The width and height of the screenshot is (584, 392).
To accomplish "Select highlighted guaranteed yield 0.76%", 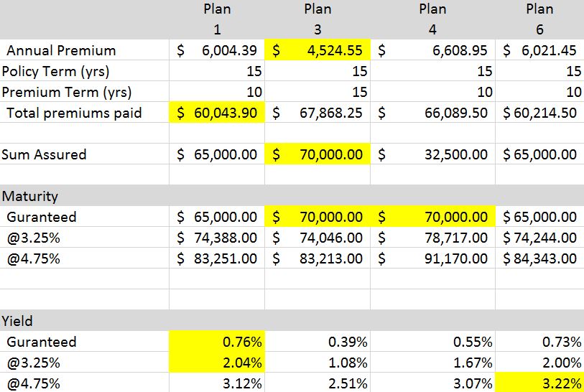I will pos(217,342).
